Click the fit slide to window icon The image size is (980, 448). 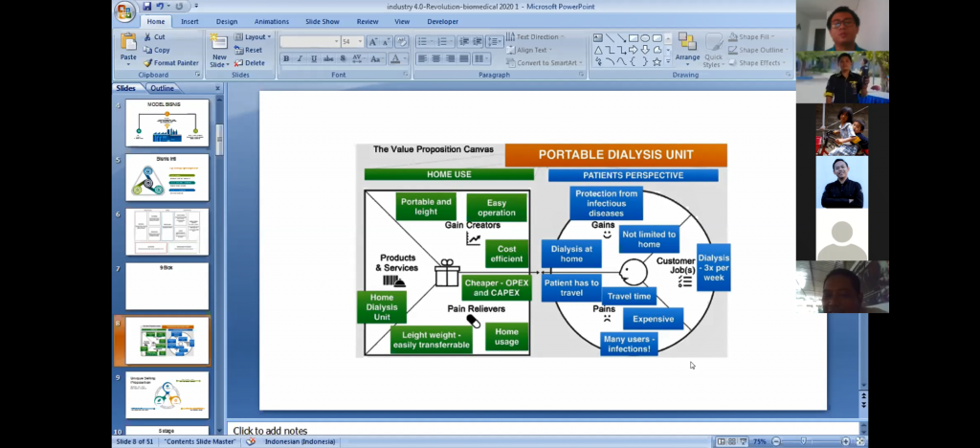coord(858,441)
